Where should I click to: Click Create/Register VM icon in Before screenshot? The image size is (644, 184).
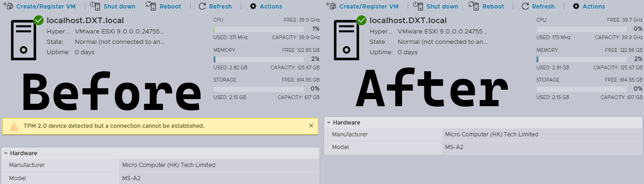click(x=8, y=6)
